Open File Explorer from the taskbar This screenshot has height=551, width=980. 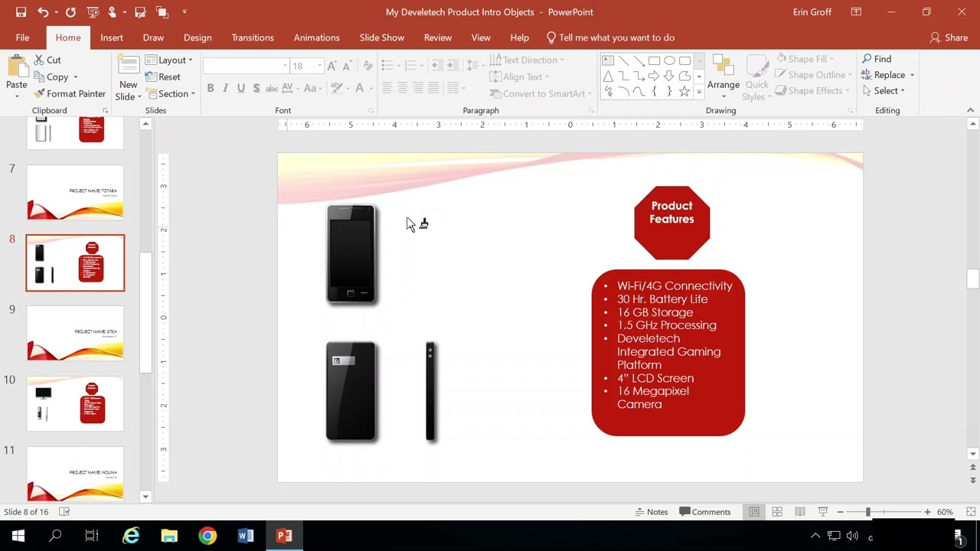[x=169, y=536]
